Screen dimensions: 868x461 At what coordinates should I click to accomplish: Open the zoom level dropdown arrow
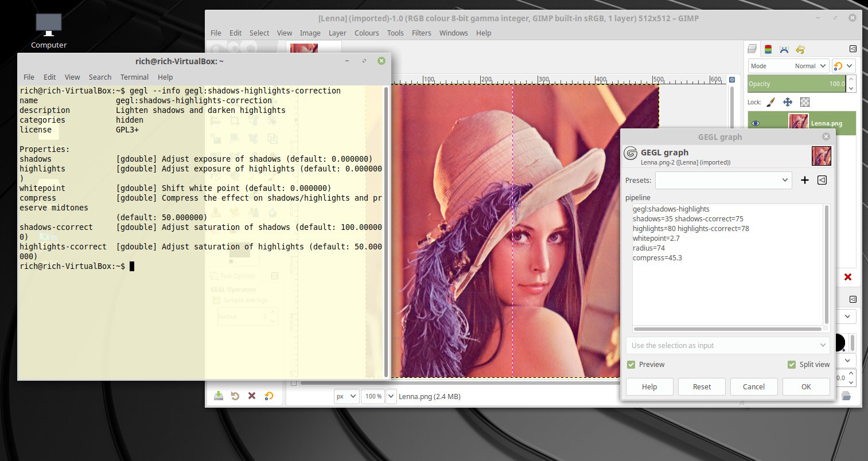point(391,396)
